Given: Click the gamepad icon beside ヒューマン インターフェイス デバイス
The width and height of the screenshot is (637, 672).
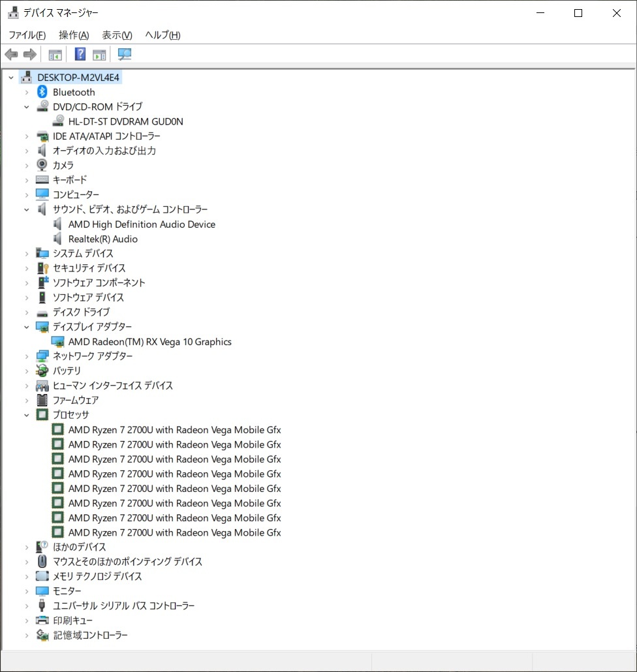Looking at the screenshot, I should coord(42,386).
